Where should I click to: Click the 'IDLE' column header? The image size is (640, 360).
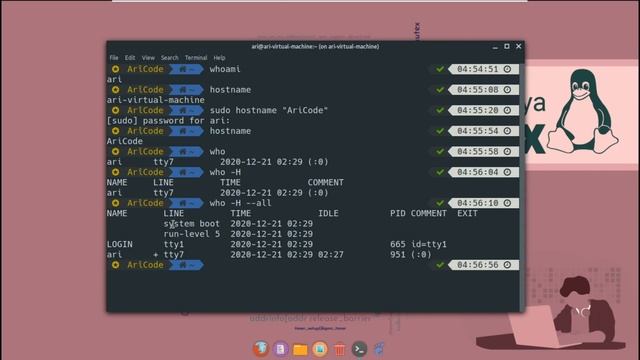pyautogui.click(x=328, y=213)
